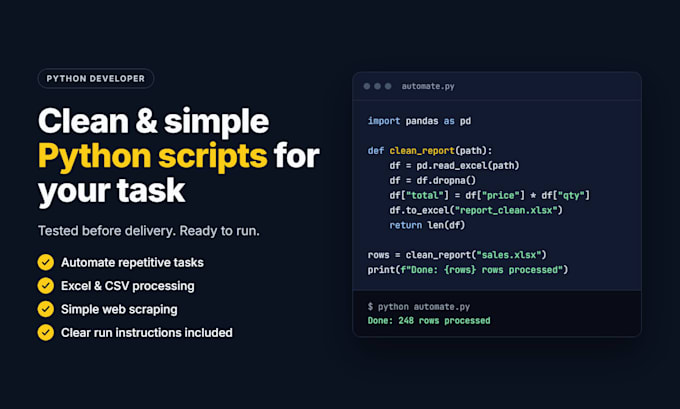Viewport: 680px width, 409px height.
Task: Click the '$ python automate.py' terminal command
Action: 419,307
